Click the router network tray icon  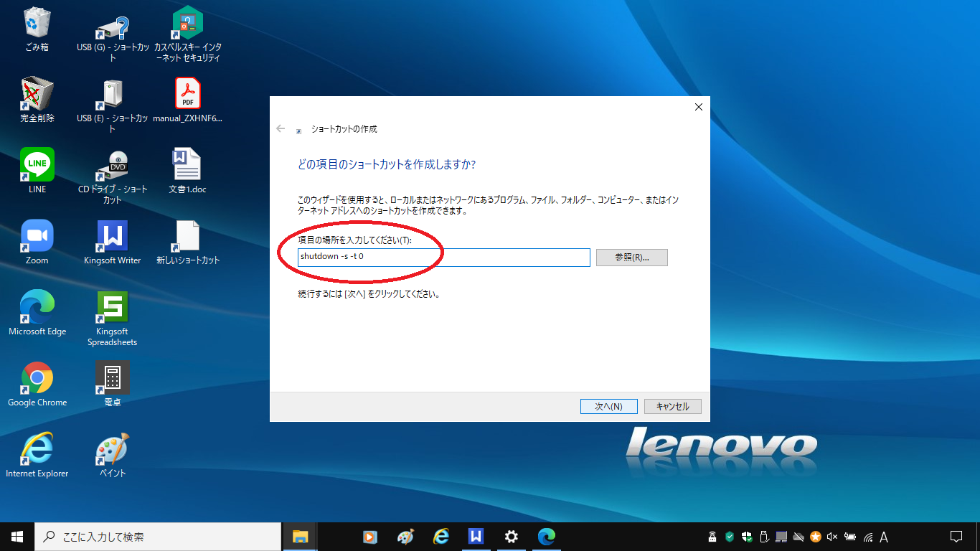712,537
